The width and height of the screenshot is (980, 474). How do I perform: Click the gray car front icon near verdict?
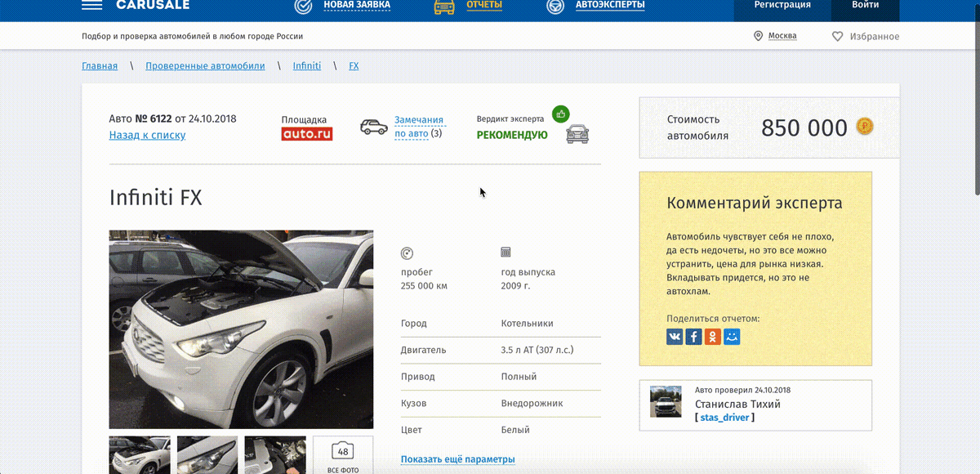[x=577, y=134]
